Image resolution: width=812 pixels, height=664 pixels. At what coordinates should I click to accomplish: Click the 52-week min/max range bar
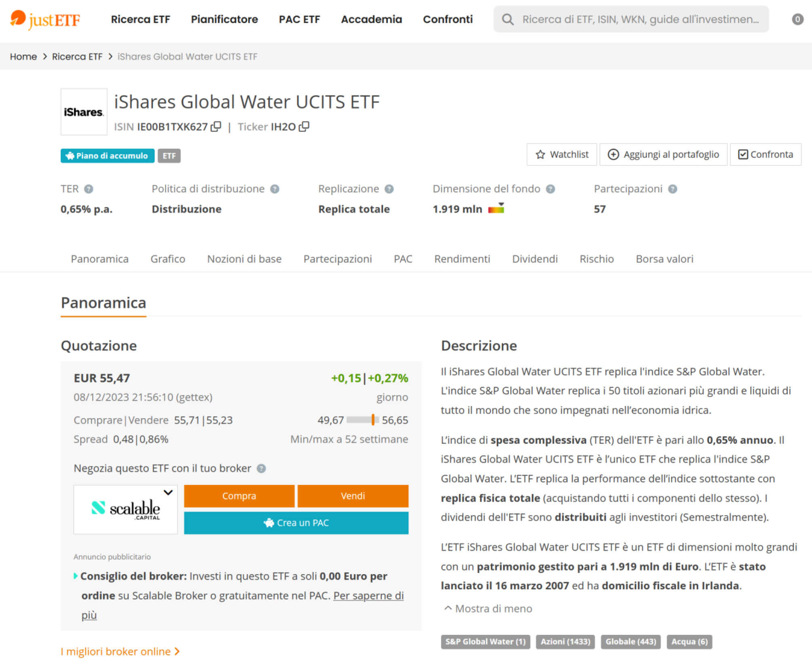pos(363,420)
